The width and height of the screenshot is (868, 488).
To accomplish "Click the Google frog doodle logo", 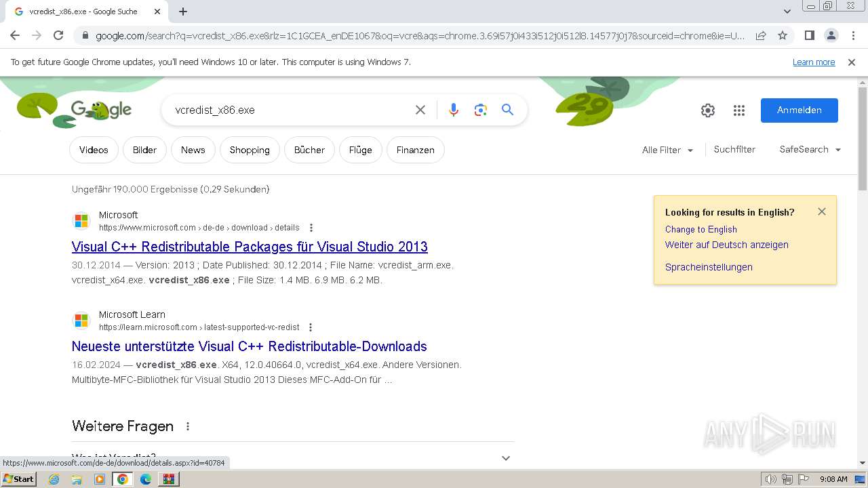I will tap(101, 110).
